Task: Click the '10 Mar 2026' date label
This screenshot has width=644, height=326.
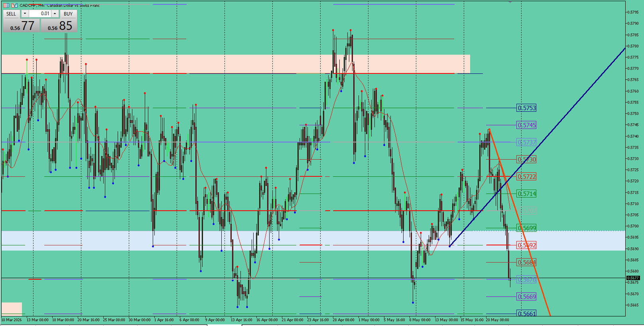Action: click(12, 320)
